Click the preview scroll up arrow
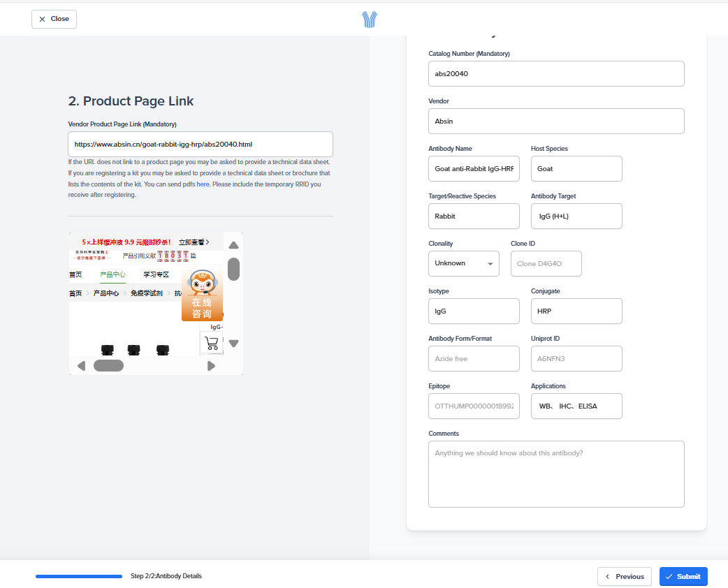The width and height of the screenshot is (728, 588). [234, 245]
